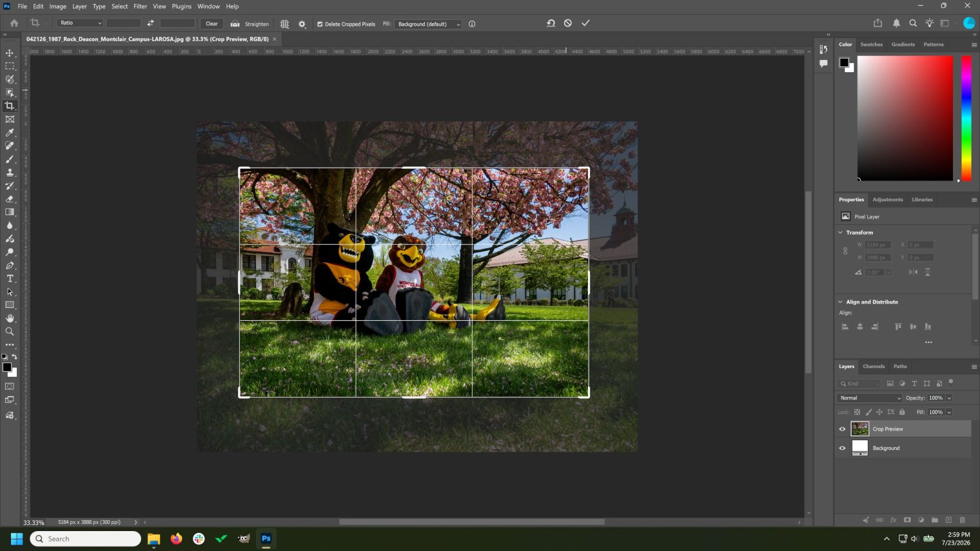Screen dimensions: 980x551
Task: Select the Pen tool
Action: (x=10, y=265)
